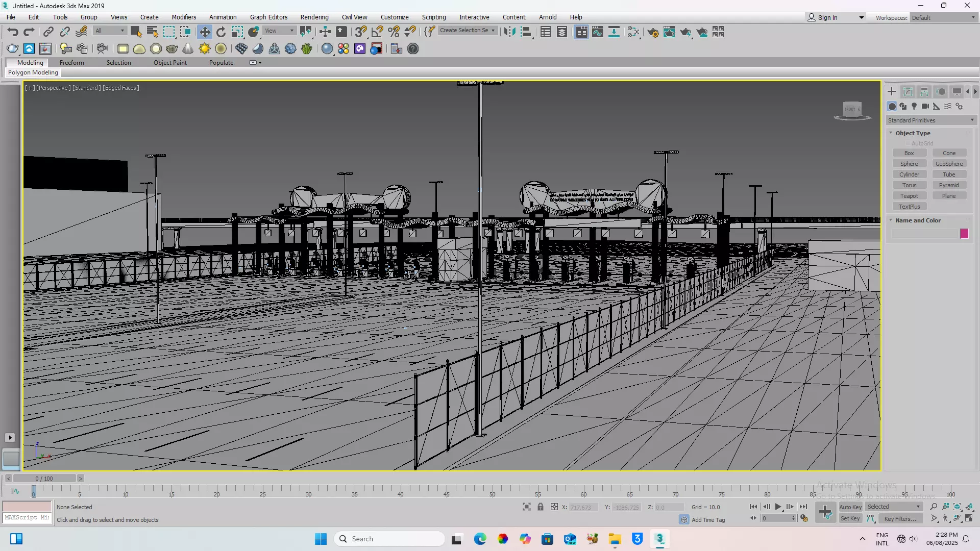Open the Rendering menu
Screen dimensions: 980x551
(x=314, y=17)
